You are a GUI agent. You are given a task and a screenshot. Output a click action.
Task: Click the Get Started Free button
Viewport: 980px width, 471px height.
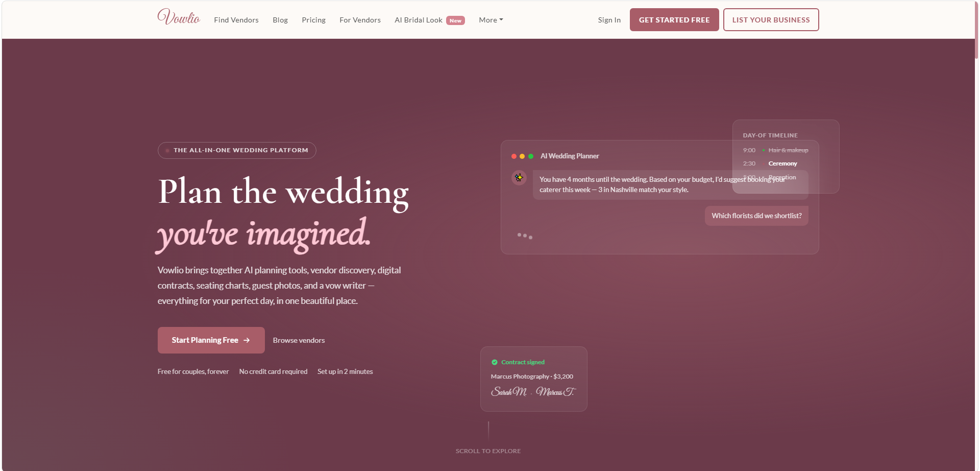[x=674, y=19]
